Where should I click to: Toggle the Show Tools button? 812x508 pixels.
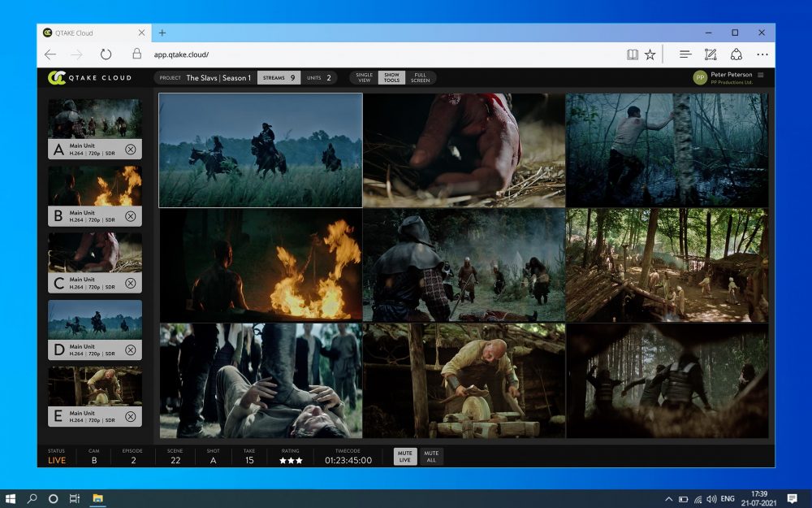tap(391, 78)
